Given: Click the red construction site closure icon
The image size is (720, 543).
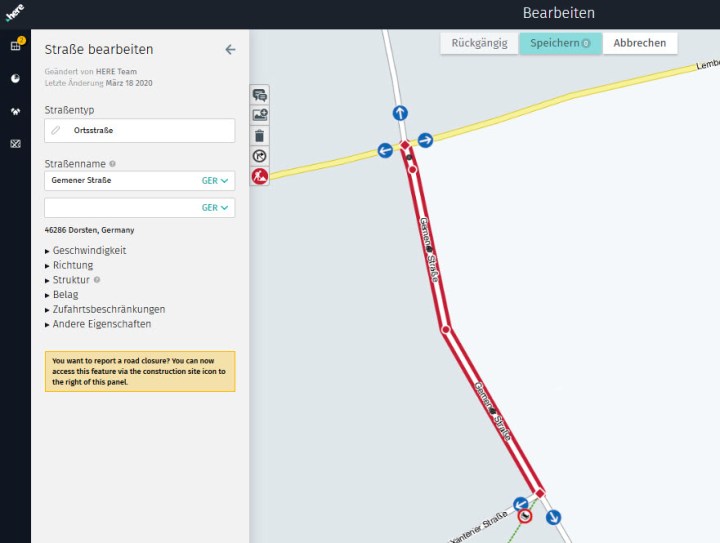Looking at the screenshot, I should (x=260, y=176).
